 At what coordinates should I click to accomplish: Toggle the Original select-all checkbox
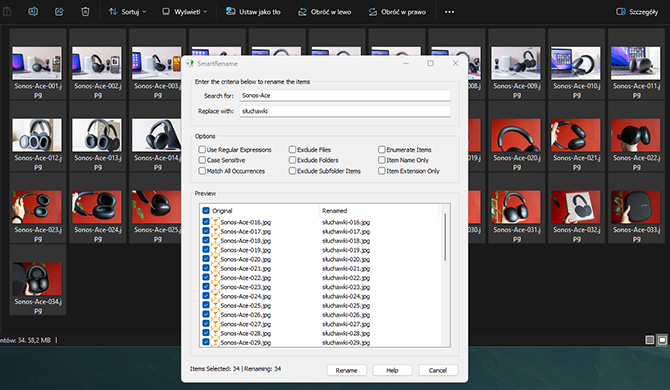point(206,211)
